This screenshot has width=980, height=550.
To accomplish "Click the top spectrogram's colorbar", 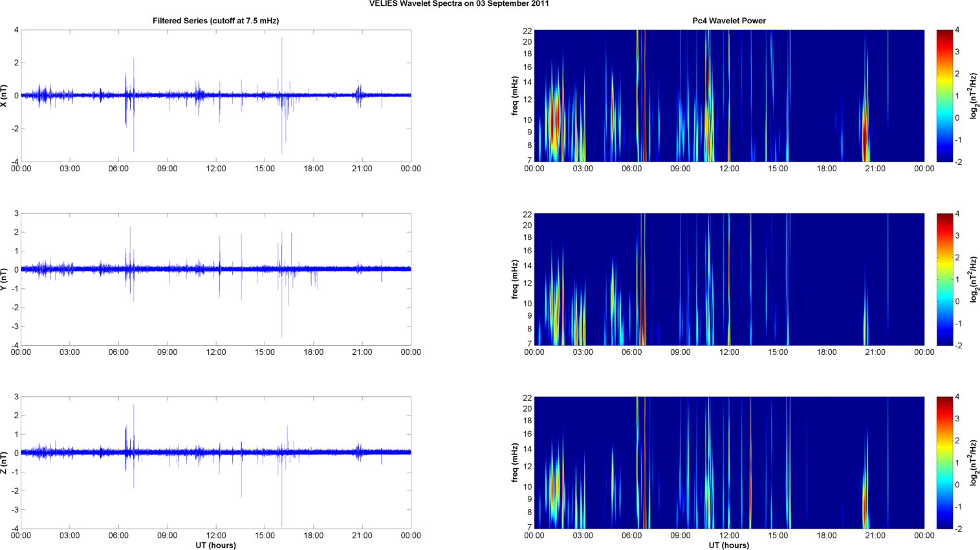I will (944, 96).
